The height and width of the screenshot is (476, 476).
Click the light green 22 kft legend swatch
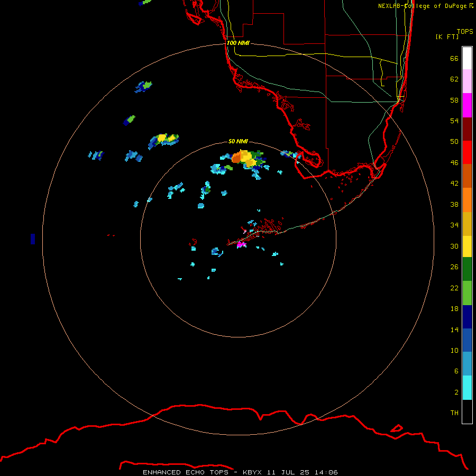tap(467, 293)
